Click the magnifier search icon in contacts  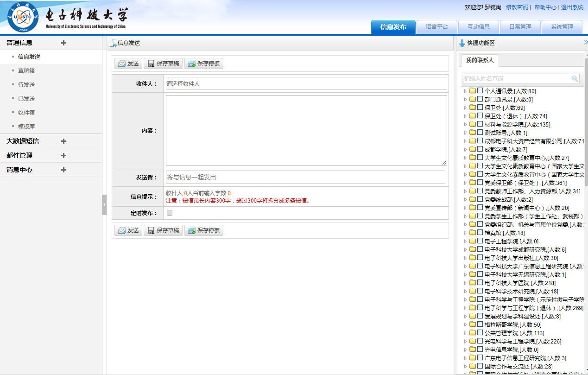575,79
